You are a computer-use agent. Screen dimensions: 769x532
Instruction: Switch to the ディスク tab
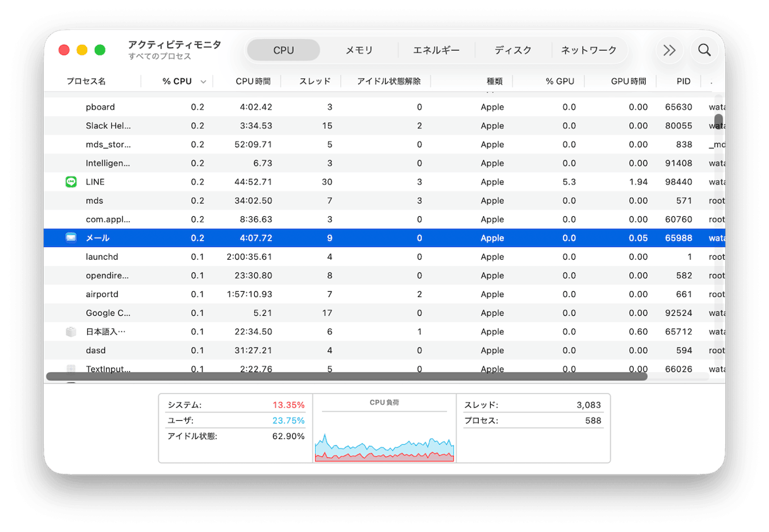point(514,49)
